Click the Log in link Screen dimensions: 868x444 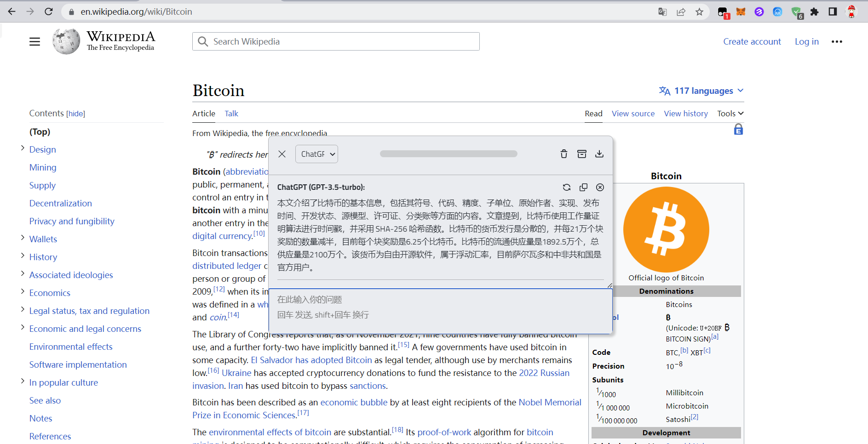pos(807,42)
